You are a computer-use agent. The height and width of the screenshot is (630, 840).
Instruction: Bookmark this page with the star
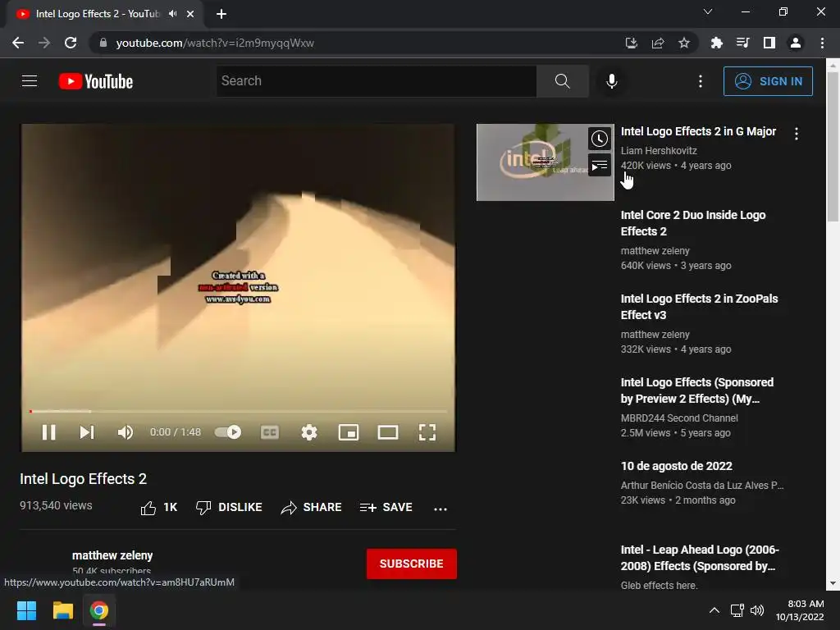[683, 43]
